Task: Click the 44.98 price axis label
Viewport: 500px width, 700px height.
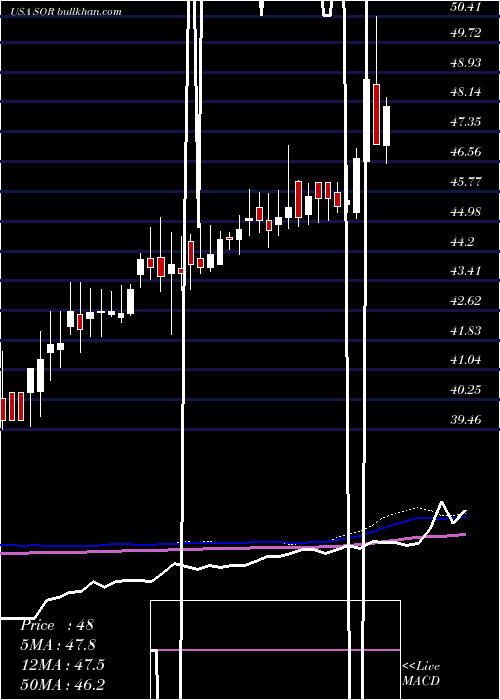Action: pyautogui.click(x=466, y=211)
